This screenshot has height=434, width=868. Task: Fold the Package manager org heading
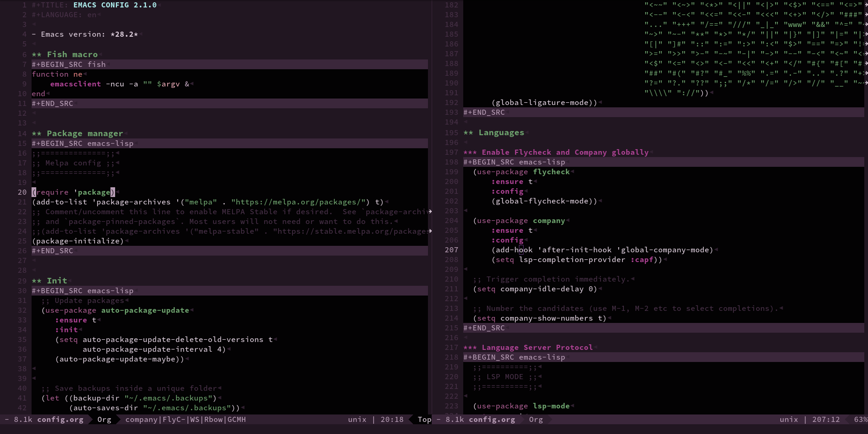tap(78, 133)
